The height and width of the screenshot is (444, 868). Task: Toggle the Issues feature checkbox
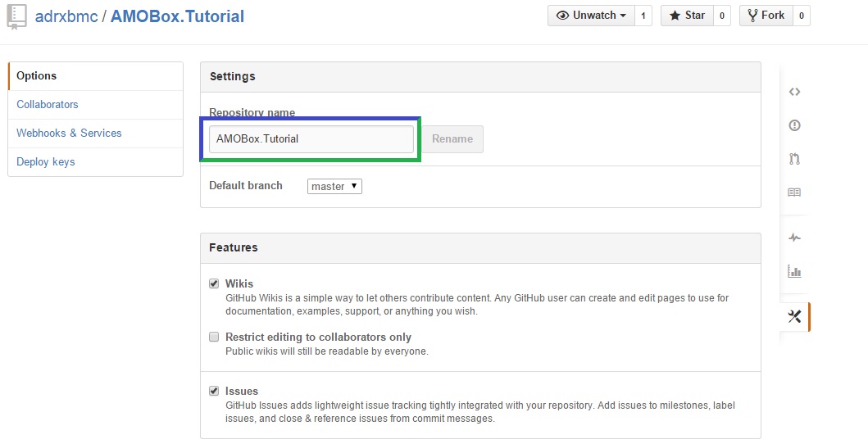click(x=214, y=391)
